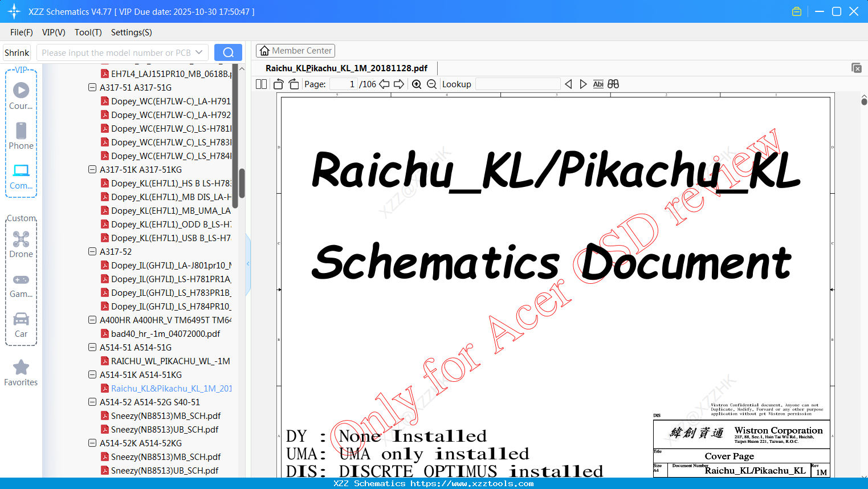Toggle the Abi whole-word match option
Screen dimensions: 868x489
pyautogui.click(x=598, y=84)
